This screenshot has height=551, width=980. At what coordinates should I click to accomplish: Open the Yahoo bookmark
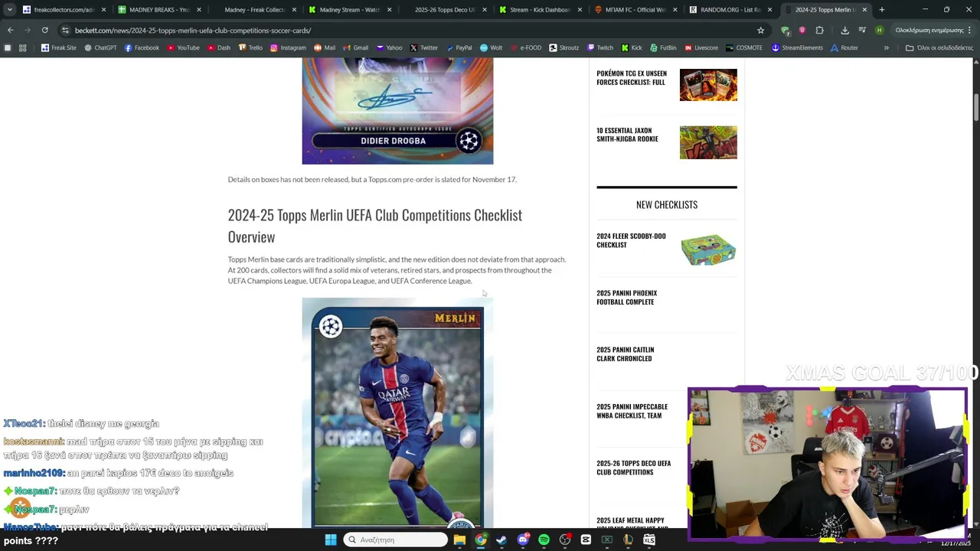tap(389, 47)
